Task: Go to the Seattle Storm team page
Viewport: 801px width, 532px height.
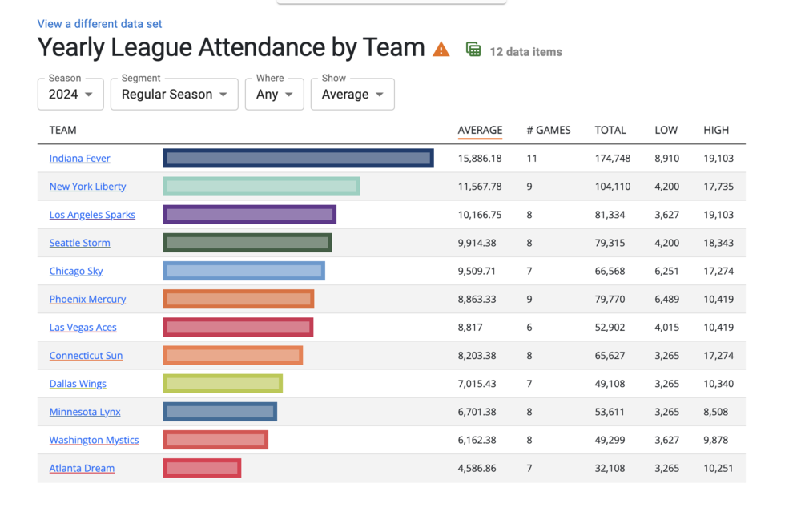Action: click(x=80, y=243)
